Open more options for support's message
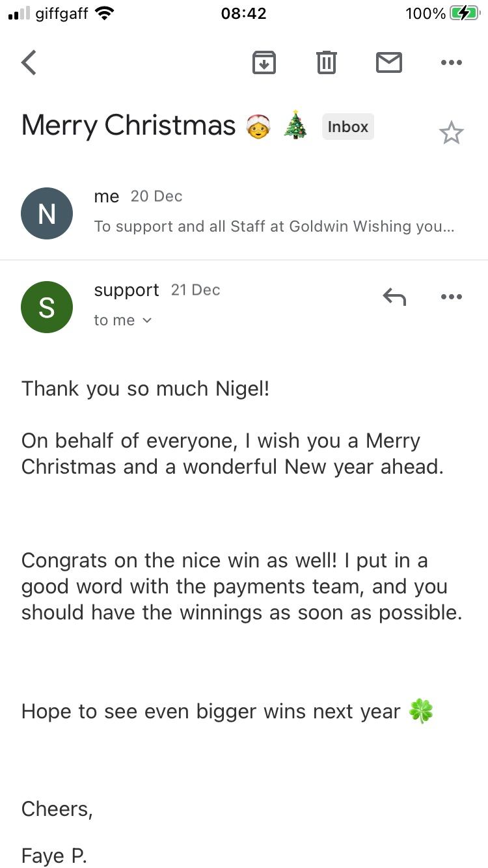This screenshot has height=868, width=488. (451, 297)
